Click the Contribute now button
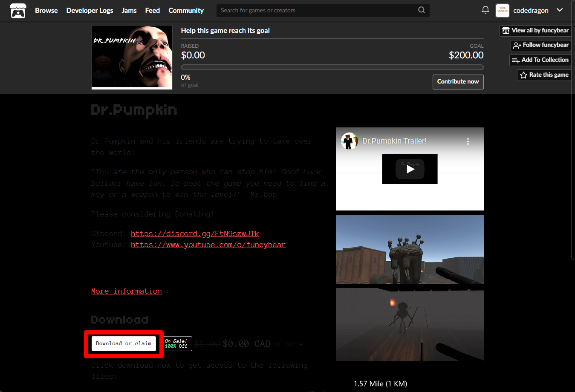Viewport: 575px width, 392px height. [x=458, y=82]
